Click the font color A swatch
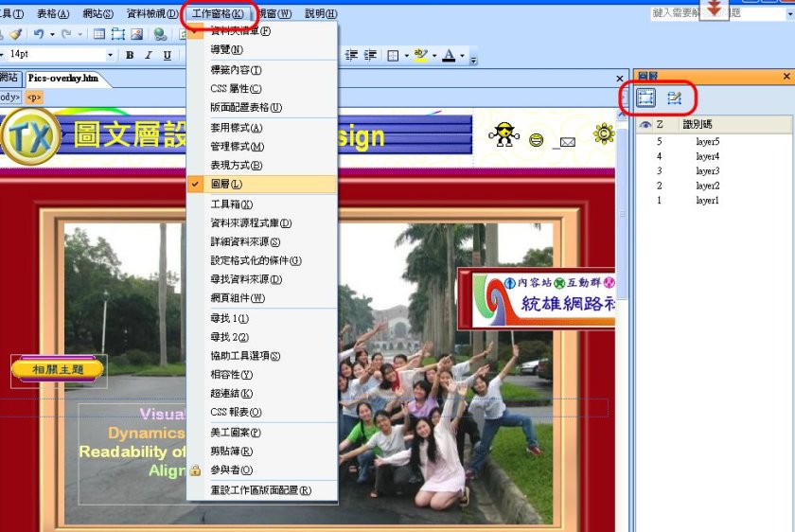 pyautogui.click(x=449, y=56)
